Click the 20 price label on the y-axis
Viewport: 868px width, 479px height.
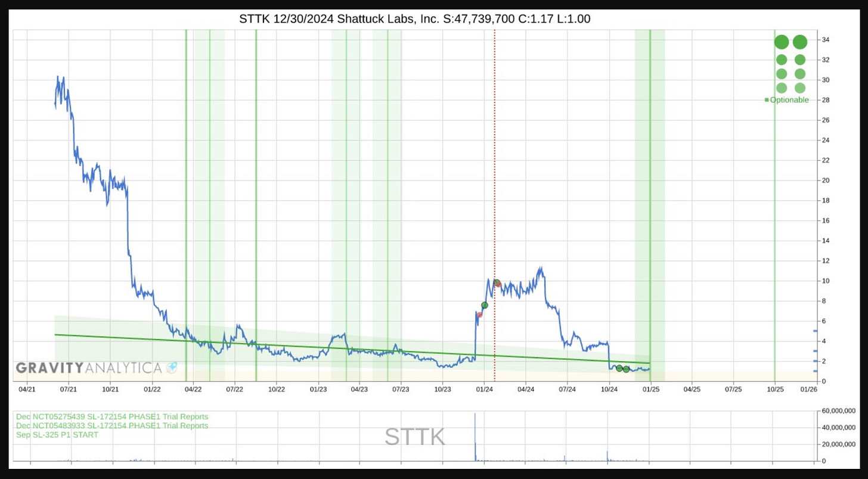[x=826, y=181]
